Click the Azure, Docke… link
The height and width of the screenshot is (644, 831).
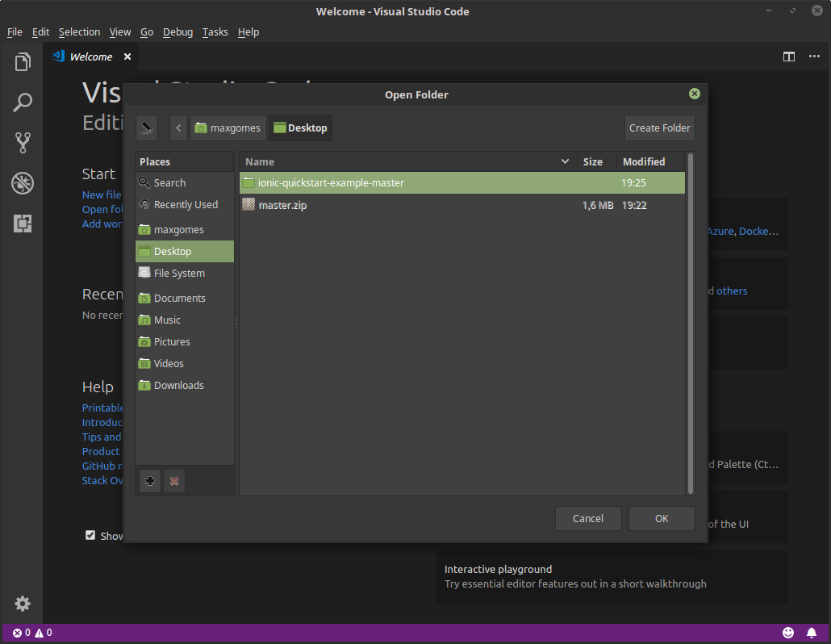pyautogui.click(x=744, y=231)
